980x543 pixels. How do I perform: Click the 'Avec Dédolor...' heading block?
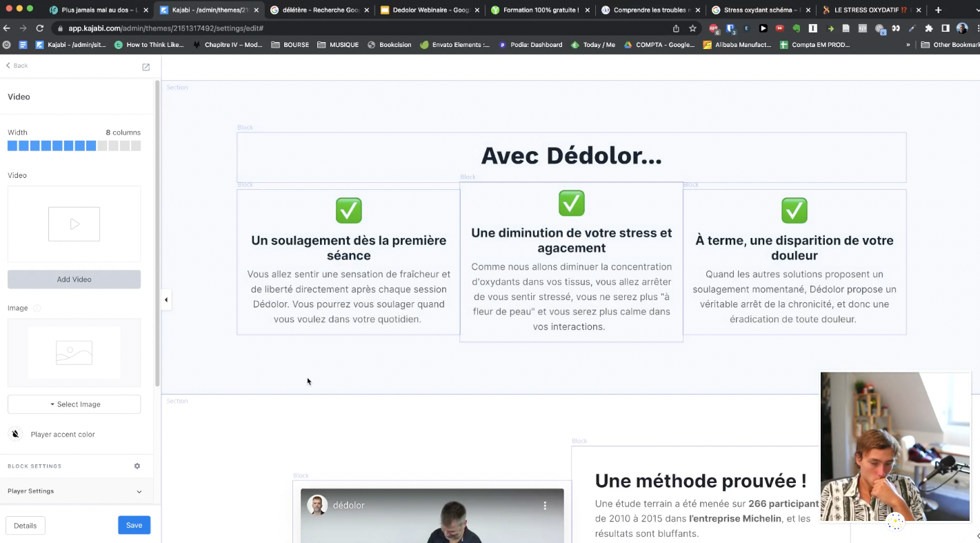(x=571, y=156)
